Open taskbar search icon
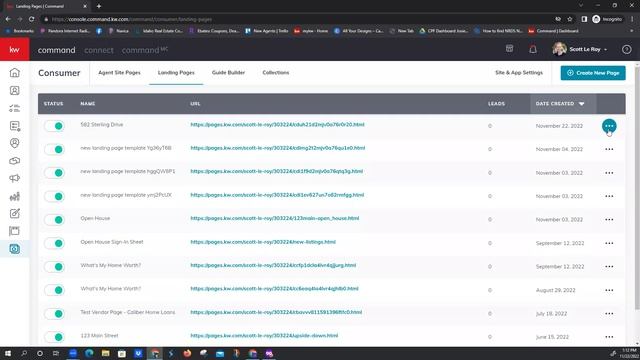 click(x=24, y=353)
